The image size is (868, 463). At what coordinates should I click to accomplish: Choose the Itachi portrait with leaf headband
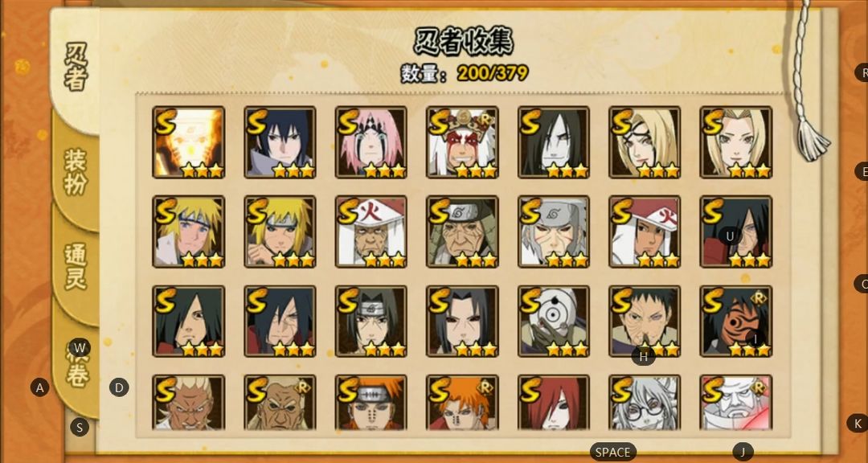tap(371, 322)
